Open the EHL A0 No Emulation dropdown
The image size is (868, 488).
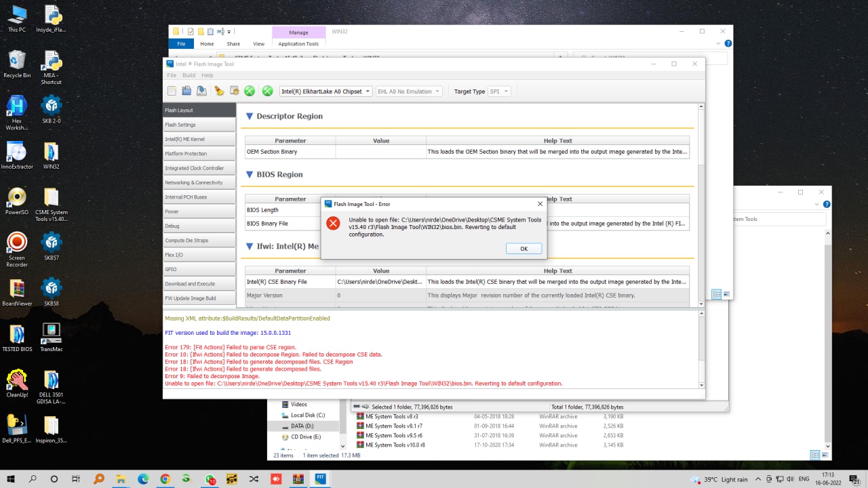pos(409,91)
